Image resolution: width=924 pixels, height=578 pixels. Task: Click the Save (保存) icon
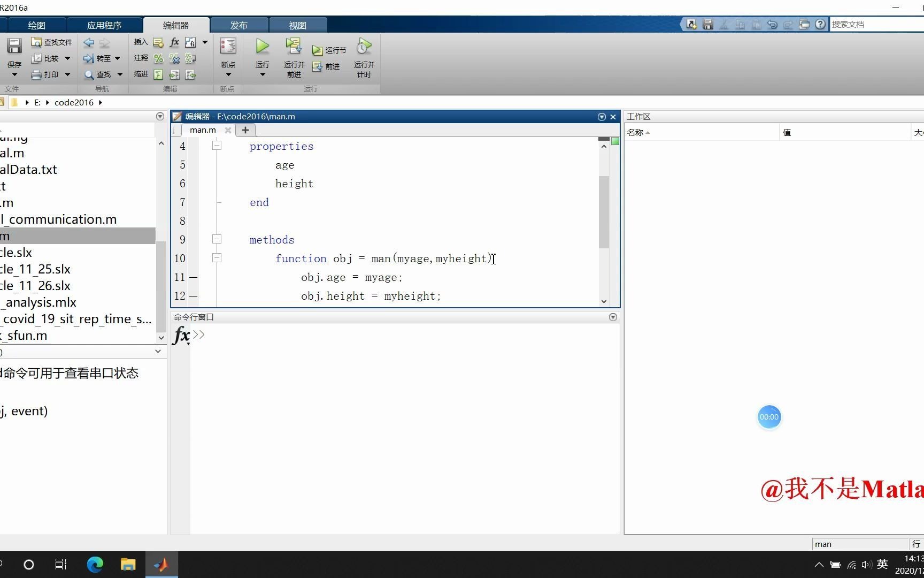pyautogui.click(x=14, y=47)
